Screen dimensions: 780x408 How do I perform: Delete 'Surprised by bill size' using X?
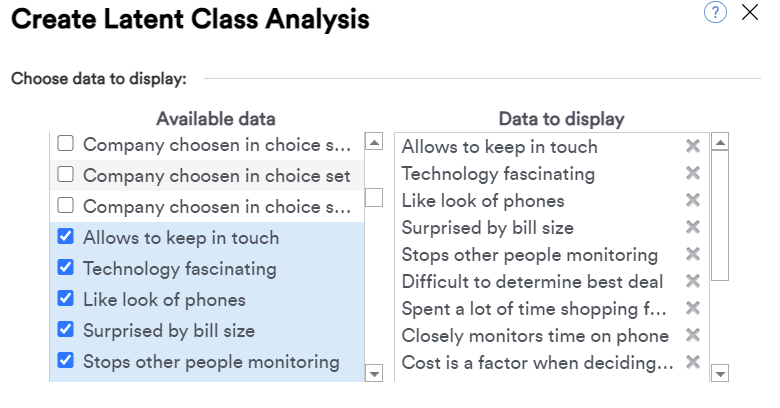coord(693,227)
